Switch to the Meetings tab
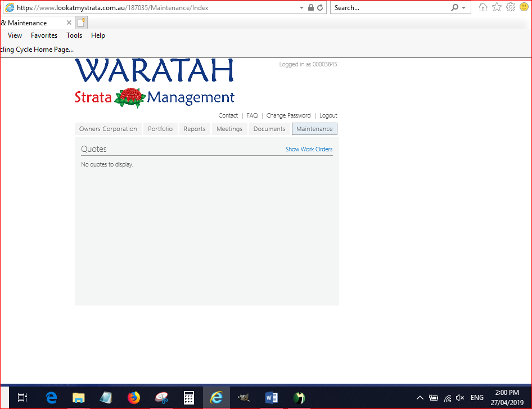This screenshot has width=532, height=409. click(x=229, y=129)
